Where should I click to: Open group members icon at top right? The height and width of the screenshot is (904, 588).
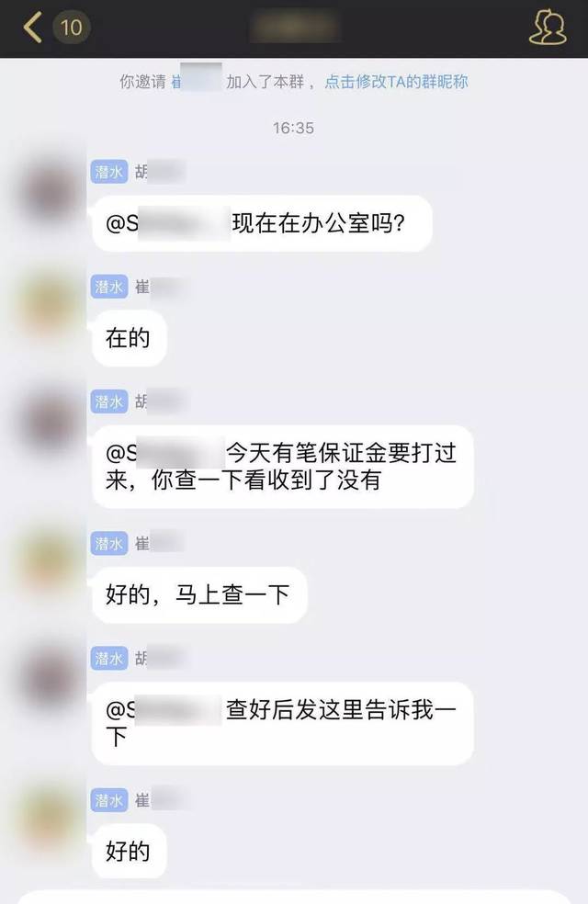pyautogui.click(x=548, y=27)
